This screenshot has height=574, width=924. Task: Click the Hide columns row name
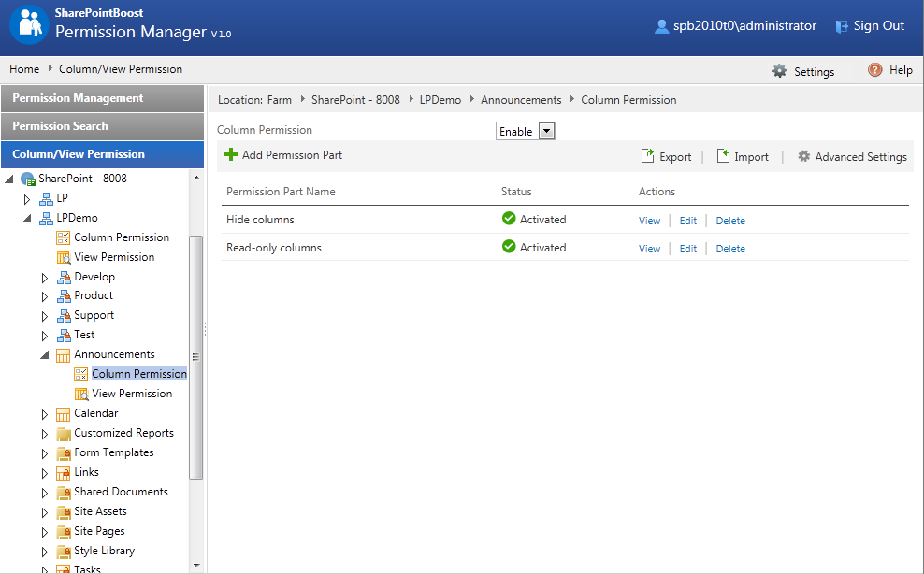(260, 220)
